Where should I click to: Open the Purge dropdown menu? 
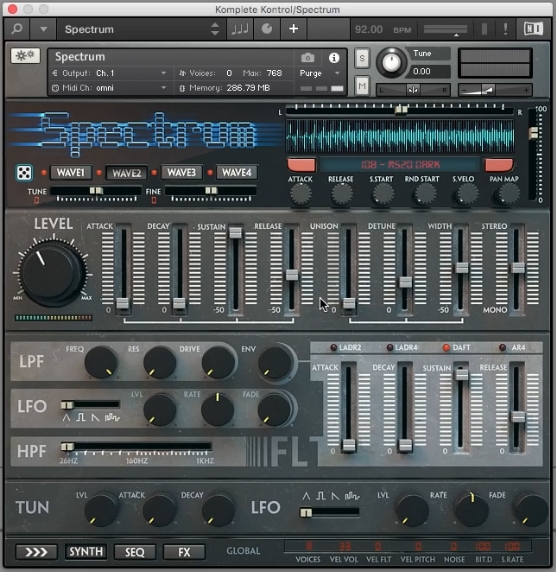(x=320, y=73)
